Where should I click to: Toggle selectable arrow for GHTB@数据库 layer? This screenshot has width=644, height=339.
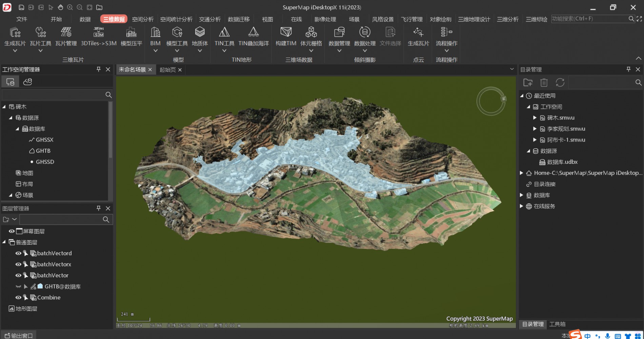[x=26, y=287]
